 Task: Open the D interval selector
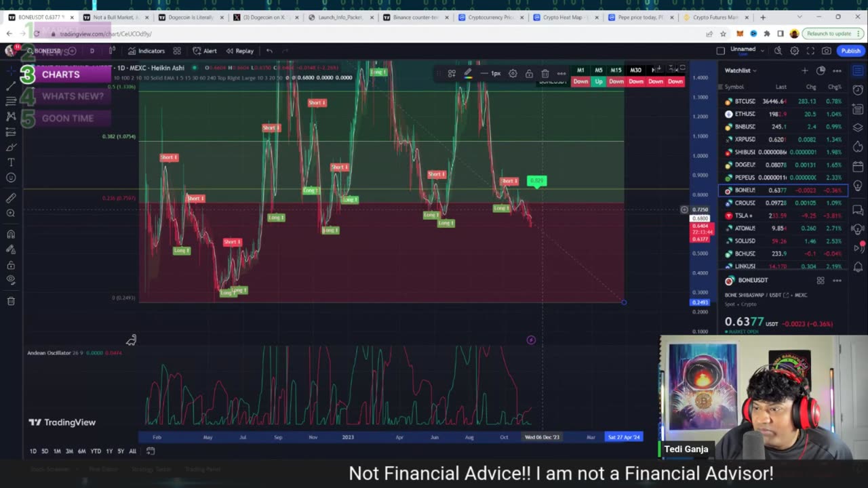click(92, 51)
